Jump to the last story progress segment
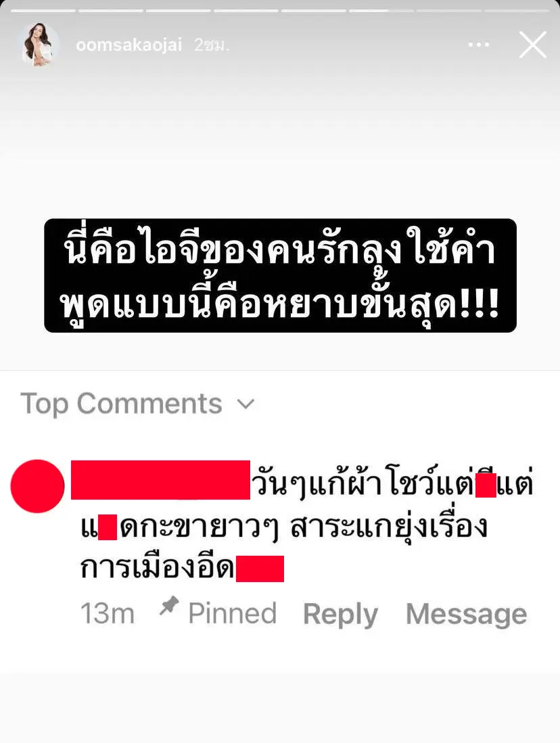 [516, 10]
